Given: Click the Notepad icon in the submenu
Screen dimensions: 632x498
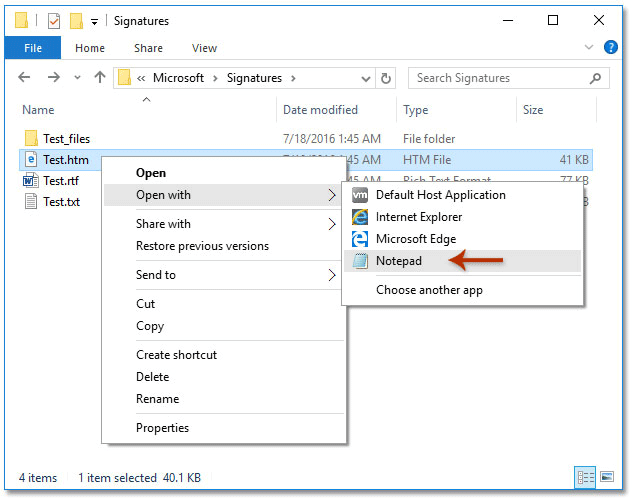Looking at the screenshot, I should [359, 261].
